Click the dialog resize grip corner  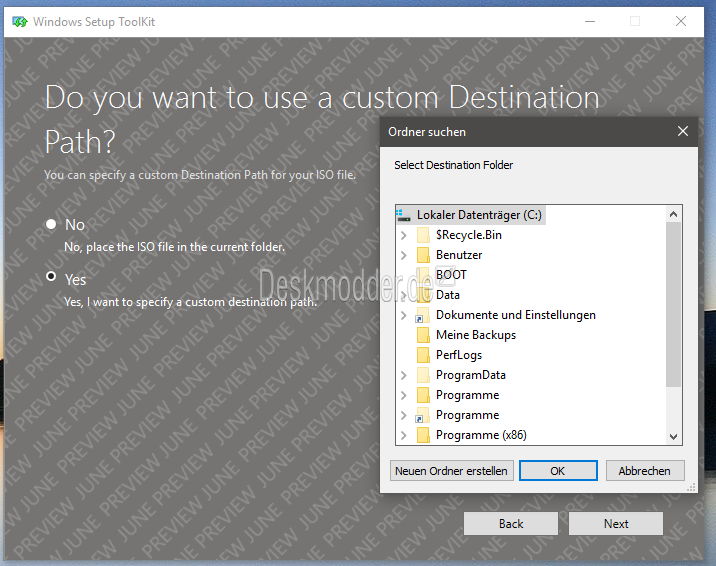click(x=691, y=487)
